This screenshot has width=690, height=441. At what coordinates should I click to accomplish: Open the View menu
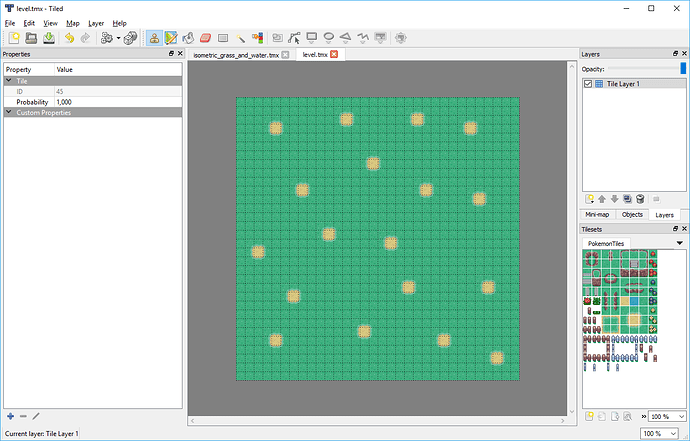[51, 23]
